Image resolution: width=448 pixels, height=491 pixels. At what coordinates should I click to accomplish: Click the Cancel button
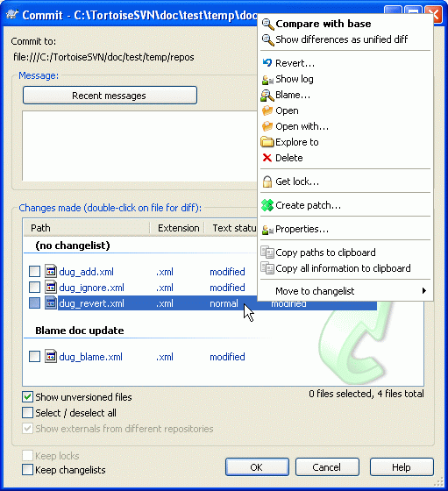point(327,467)
